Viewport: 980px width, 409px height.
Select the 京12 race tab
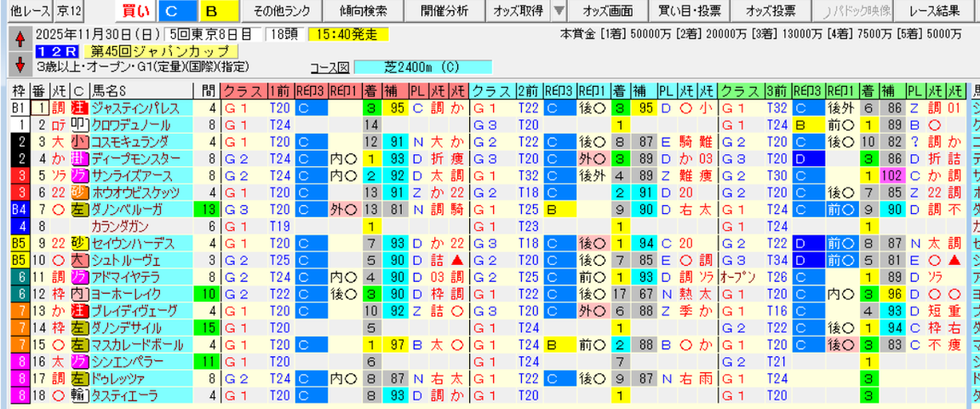[69, 10]
